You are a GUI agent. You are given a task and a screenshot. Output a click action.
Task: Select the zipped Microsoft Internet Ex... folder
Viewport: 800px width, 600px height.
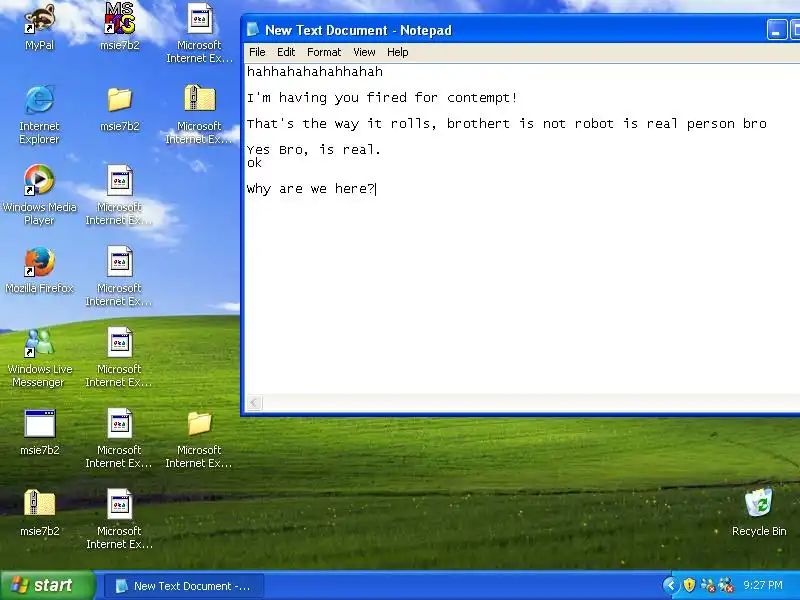tap(199, 115)
